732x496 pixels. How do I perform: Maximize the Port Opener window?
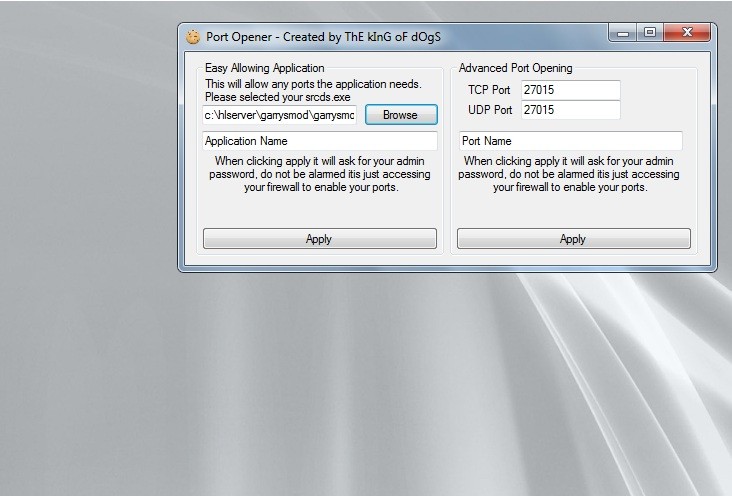[x=650, y=33]
